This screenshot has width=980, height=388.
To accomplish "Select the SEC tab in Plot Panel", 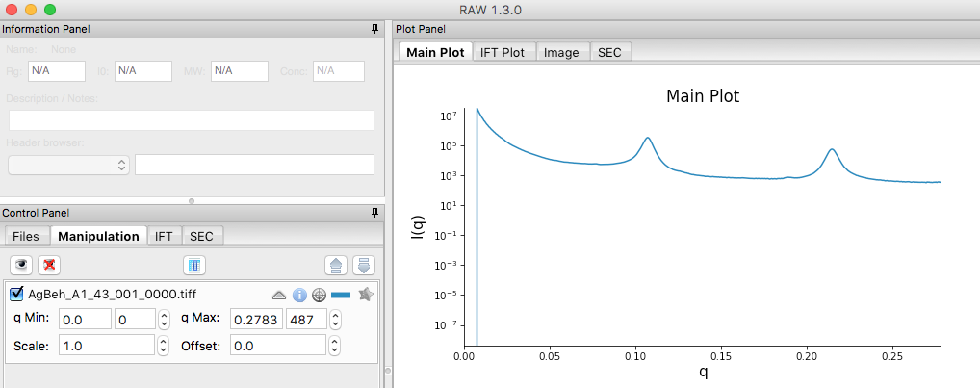I will point(609,53).
